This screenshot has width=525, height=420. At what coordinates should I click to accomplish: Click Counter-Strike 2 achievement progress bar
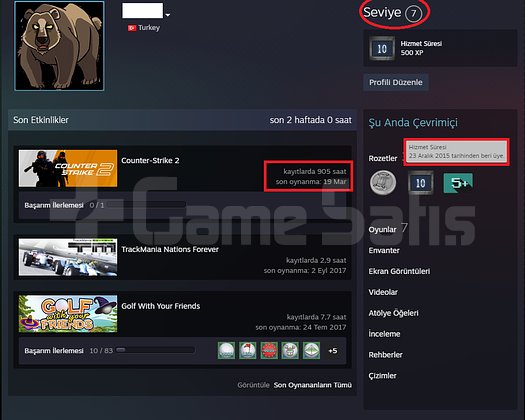pos(147,205)
